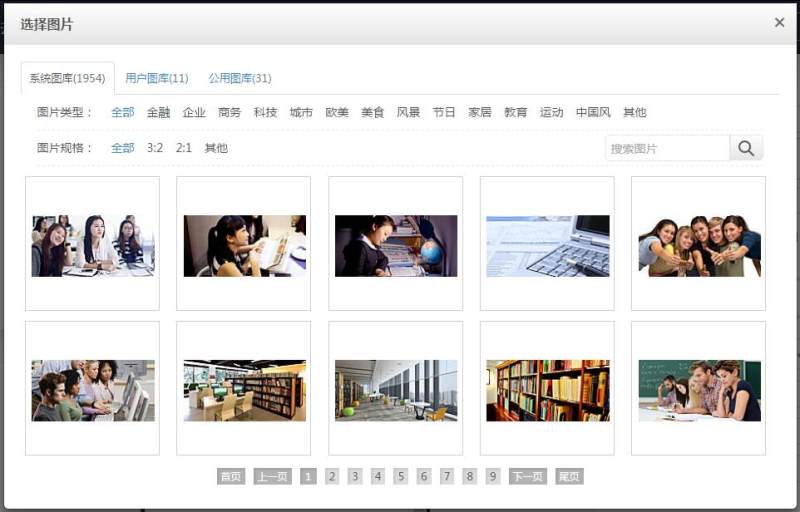Click the 下一页 next page button
The width and height of the screenshot is (800, 512).
click(527, 477)
